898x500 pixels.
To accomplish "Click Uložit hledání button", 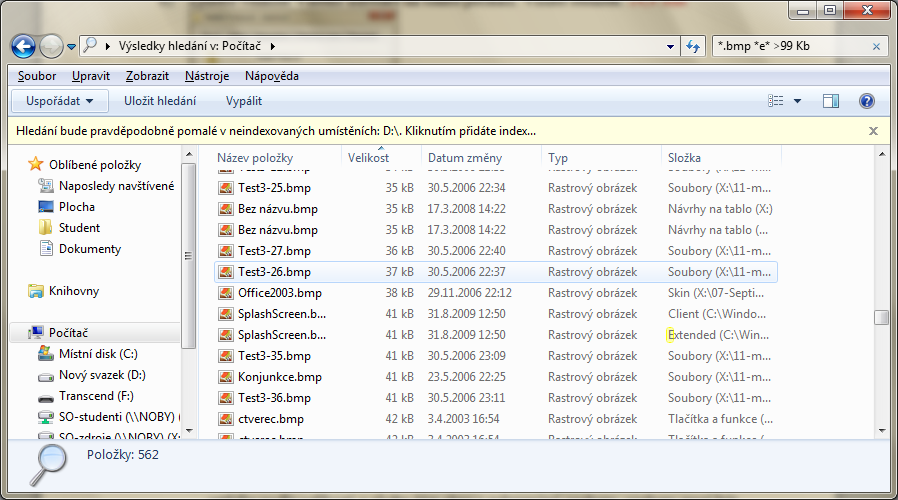I will click(x=160, y=101).
